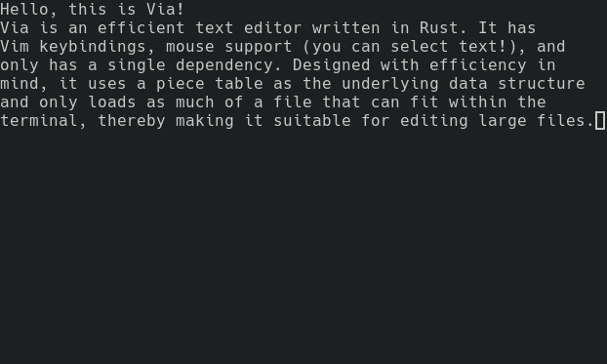The width and height of the screenshot is (607, 364).
Task: Click the word "dependency" in the text
Action: point(224,65)
